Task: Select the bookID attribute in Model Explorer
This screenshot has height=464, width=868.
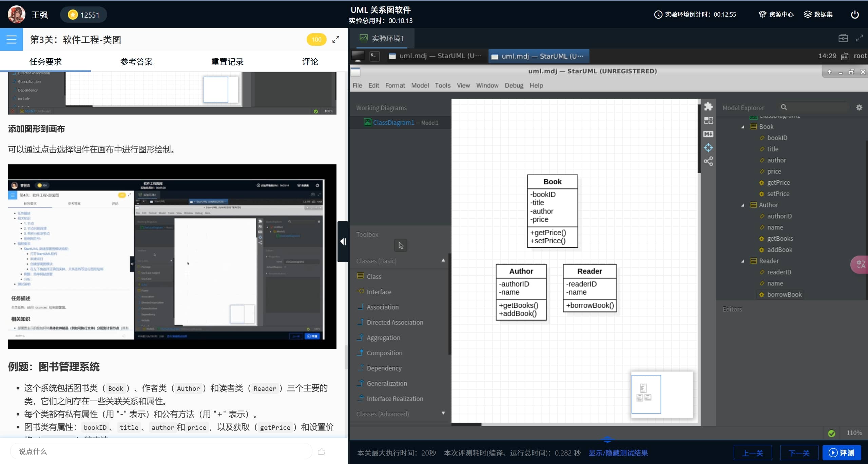Action: (x=777, y=138)
